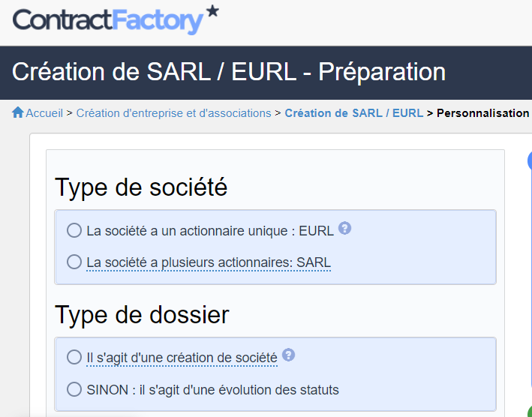Open help icon beside création de société
The width and height of the screenshot is (532, 417).
coord(288,355)
